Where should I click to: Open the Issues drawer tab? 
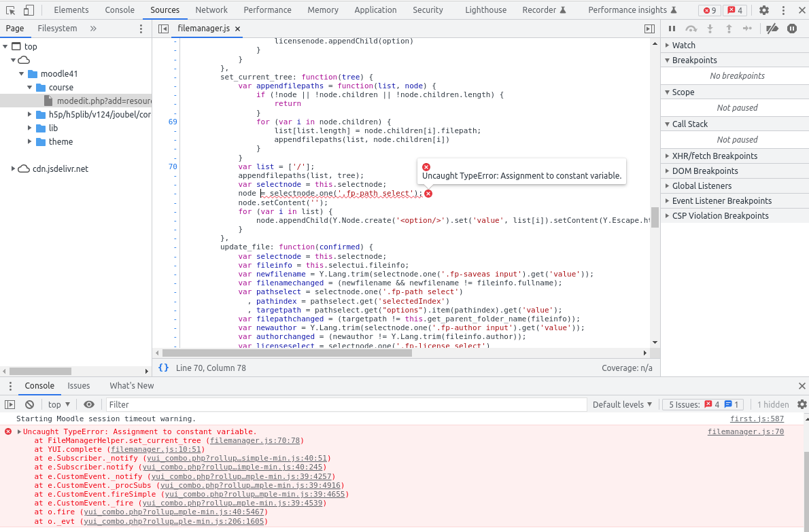click(78, 386)
